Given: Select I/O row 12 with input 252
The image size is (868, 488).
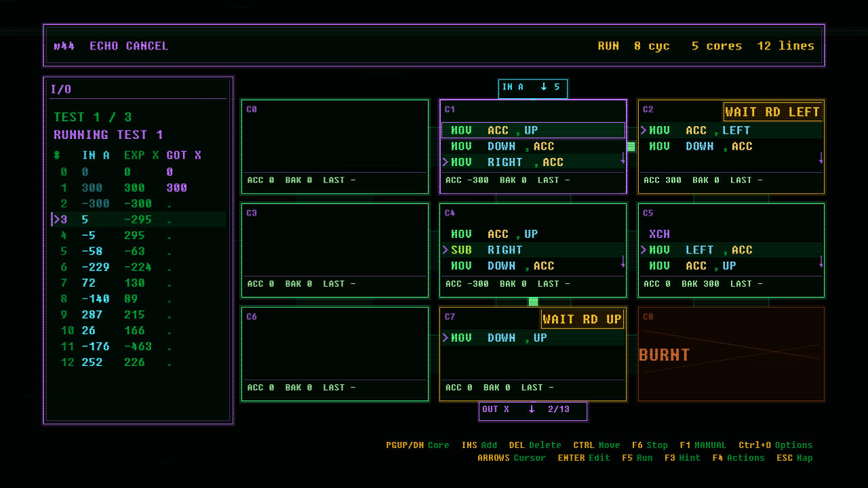Looking at the screenshot, I should [x=139, y=363].
